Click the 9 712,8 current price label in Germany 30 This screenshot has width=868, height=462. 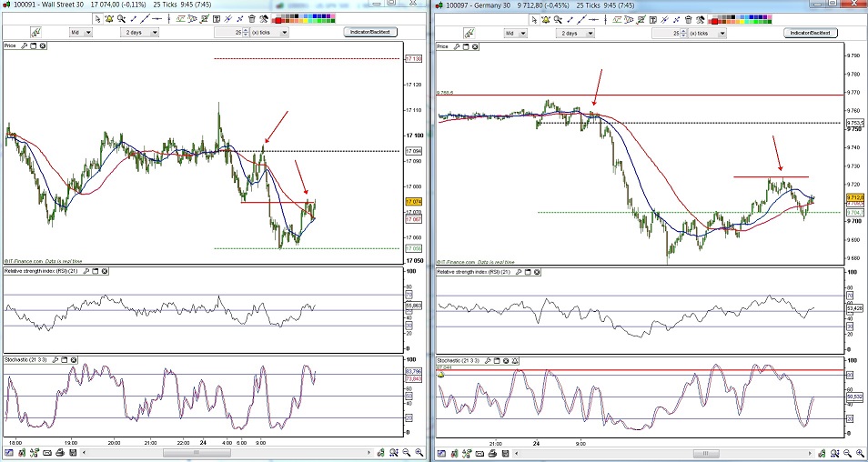[x=855, y=197]
